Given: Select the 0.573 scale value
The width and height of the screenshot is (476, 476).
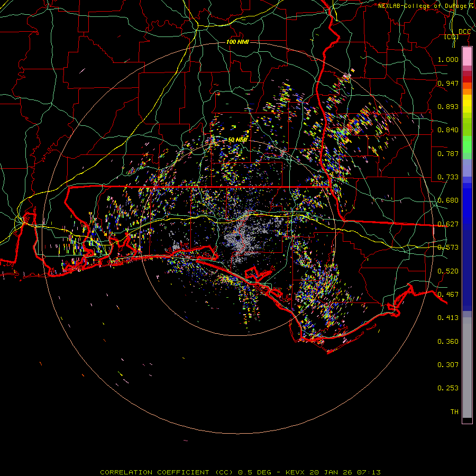Looking at the screenshot, I should tap(448, 248).
